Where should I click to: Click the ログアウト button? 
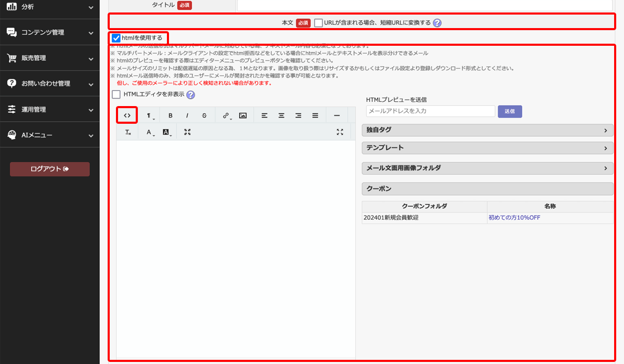(50, 169)
